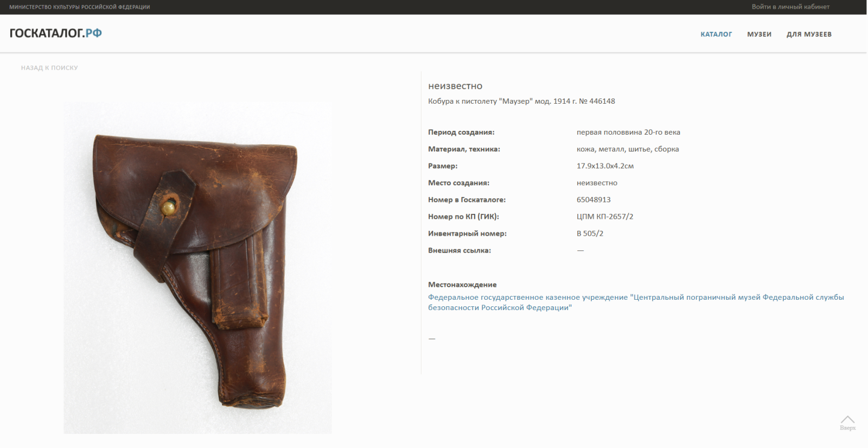Open the КАТАЛОГ menu item
This screenshot has width=868, height=448.
coord(716,34)
